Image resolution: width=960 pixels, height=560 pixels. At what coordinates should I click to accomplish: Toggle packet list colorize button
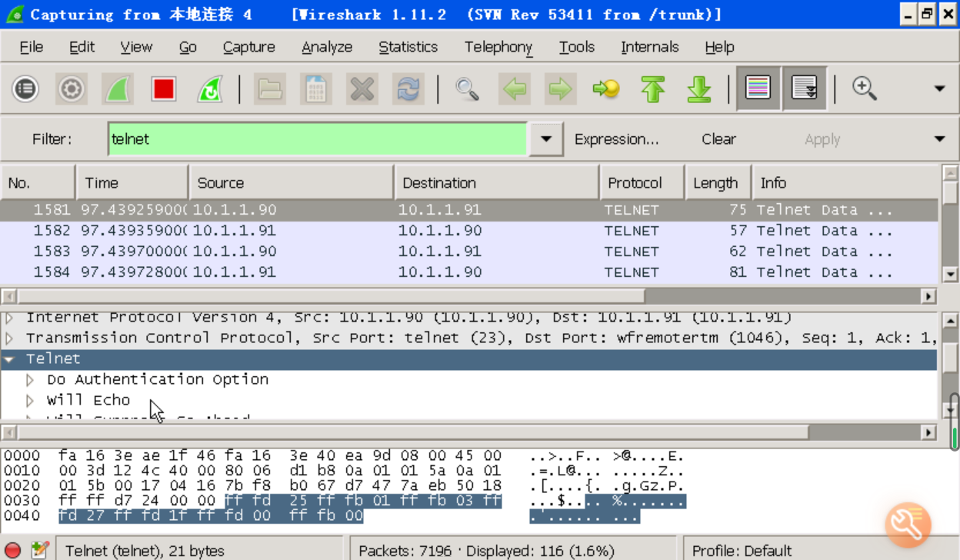(758, 89)
